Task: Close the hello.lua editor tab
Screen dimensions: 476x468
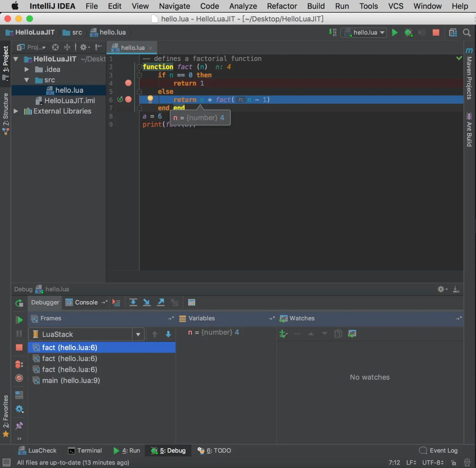Action: coord(150,48)
